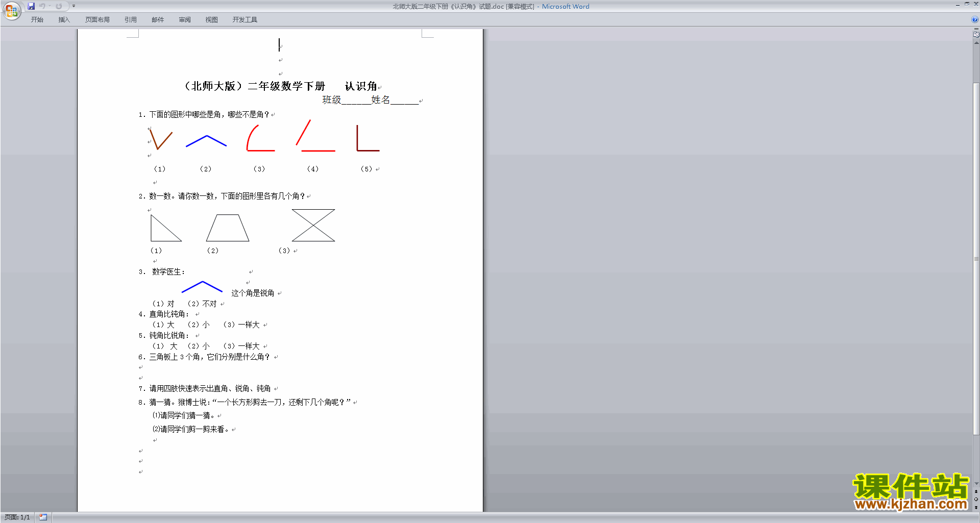Click the vertical scrollbar thumb
Viewport: 980px width, 523px height.
coord(976,259)
